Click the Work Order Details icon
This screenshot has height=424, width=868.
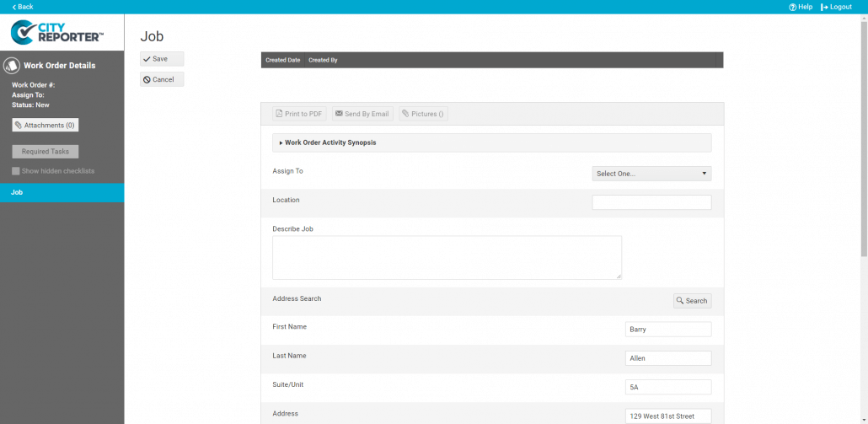12,65
